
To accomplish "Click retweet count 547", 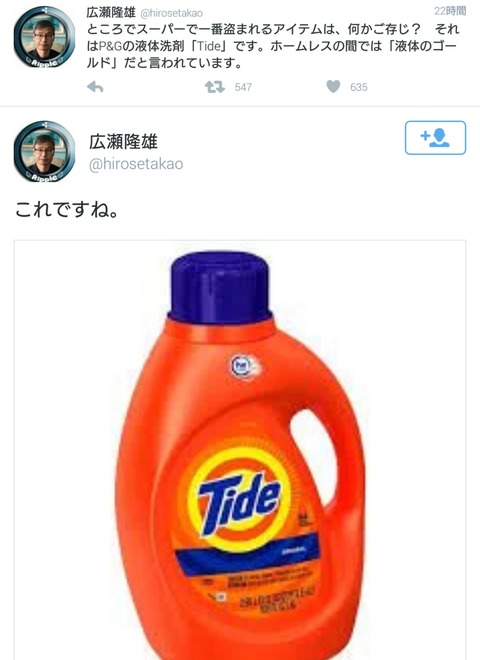I will click(x=243, y=87).
